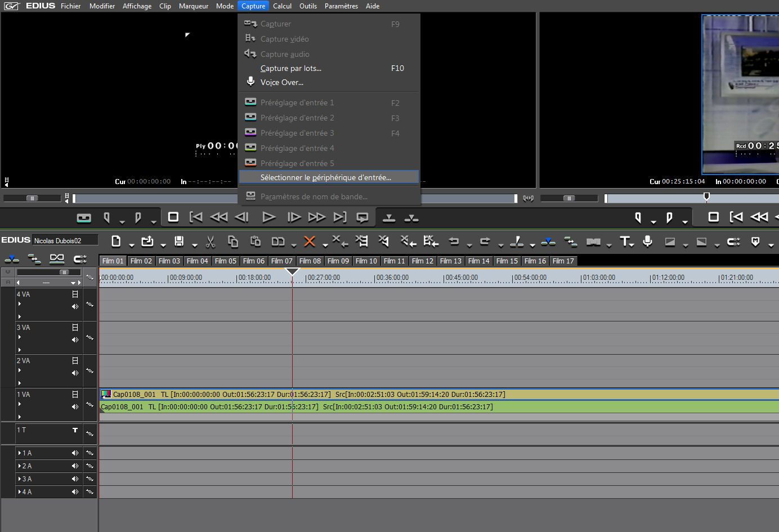Screen dimensions: 779x532
Task: Click the player shuttle slider
Action: click(32, 198)
